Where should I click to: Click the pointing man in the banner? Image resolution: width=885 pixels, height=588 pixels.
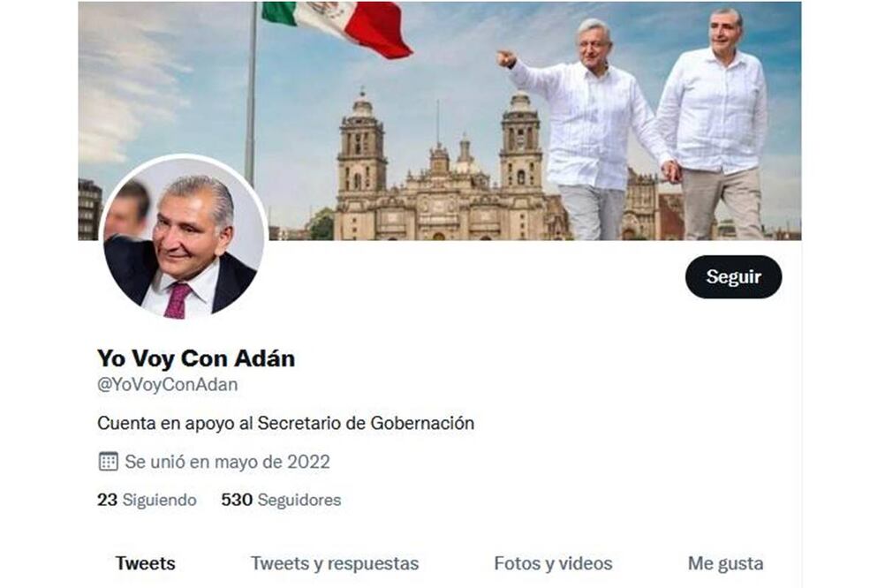pos(587,130)
